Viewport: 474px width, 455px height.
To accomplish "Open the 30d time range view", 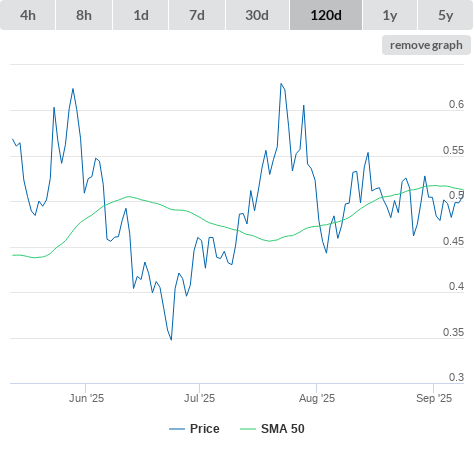I will 257,15.
